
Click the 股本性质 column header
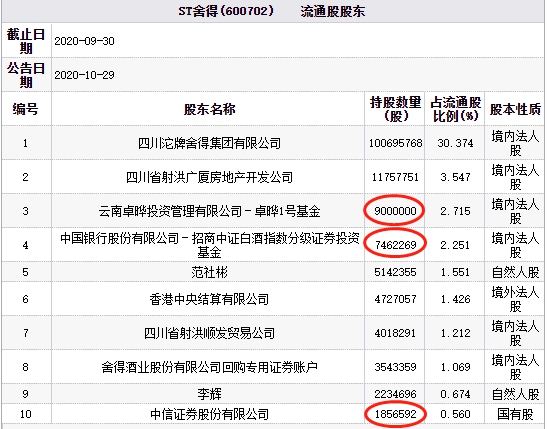[515, 109]
